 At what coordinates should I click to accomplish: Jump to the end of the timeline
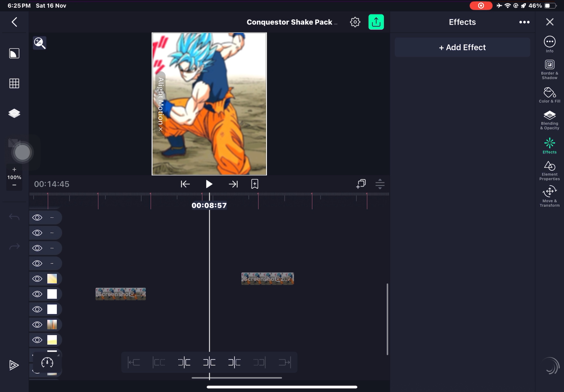[233, 184]
